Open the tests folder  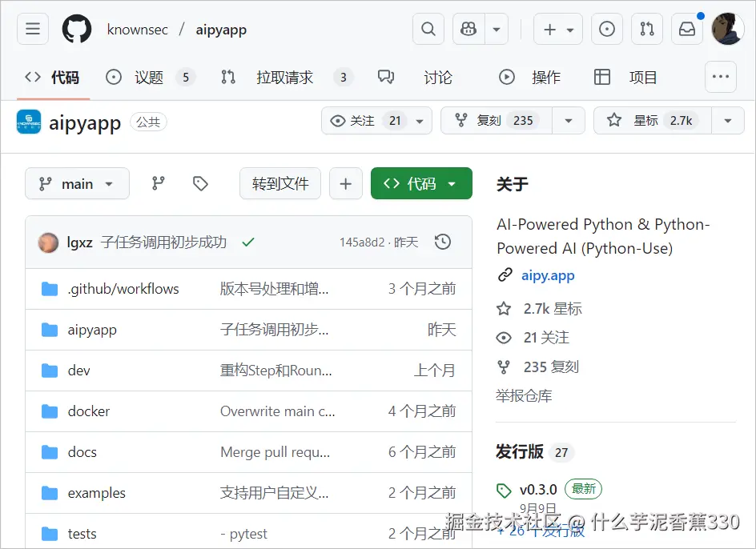pyautogui.click(x=82, y=534)
